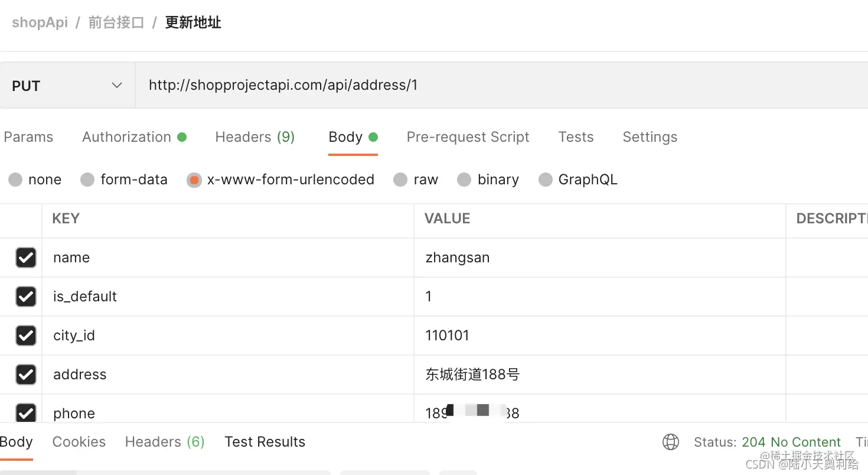Open the PUT method dropdown
This screenshot has height=475, width=868.
[x=67, y=86]
